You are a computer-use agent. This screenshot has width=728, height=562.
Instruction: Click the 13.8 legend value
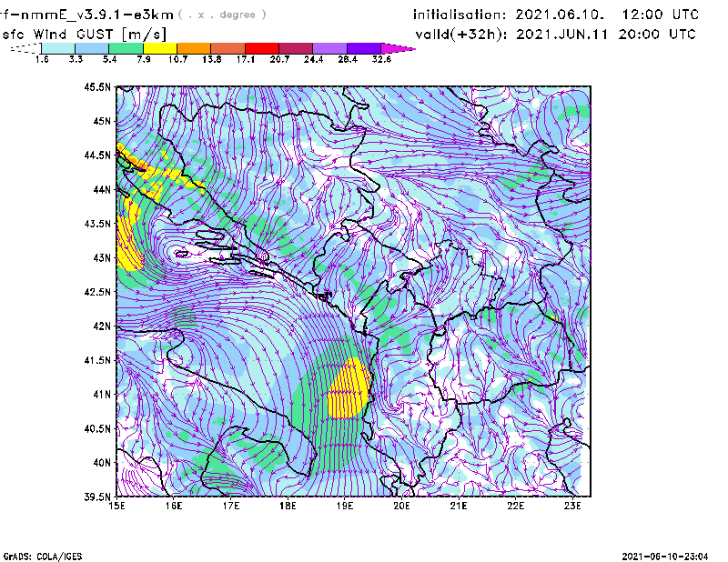tap(212, 59)
